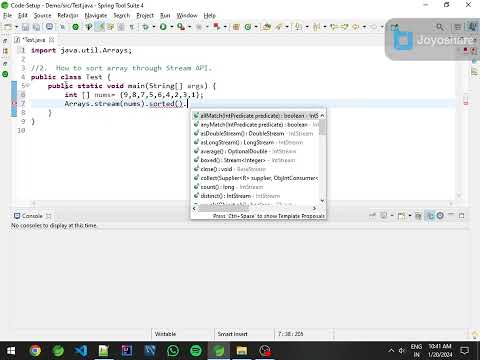Image resolution: width=480 pixels, height=360 pixels.
Task: Click the green Run toolbar icon
Action: [163, 27]
